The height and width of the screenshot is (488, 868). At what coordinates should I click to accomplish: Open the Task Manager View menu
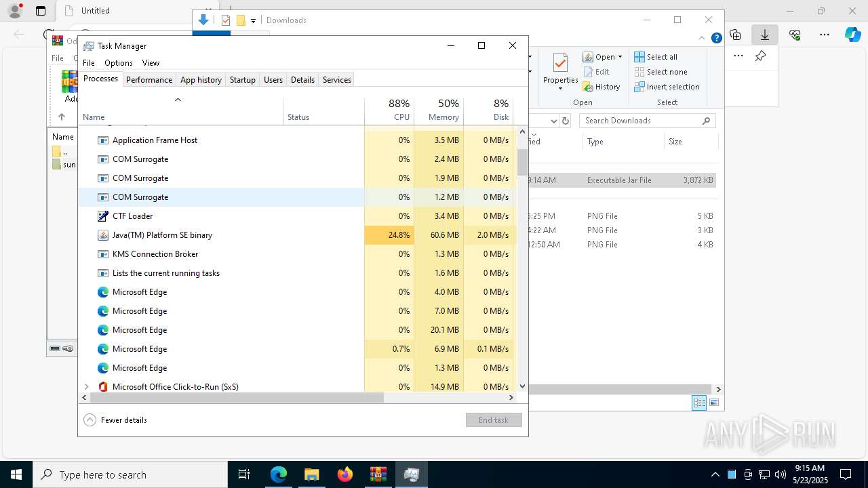coord(151,63)
